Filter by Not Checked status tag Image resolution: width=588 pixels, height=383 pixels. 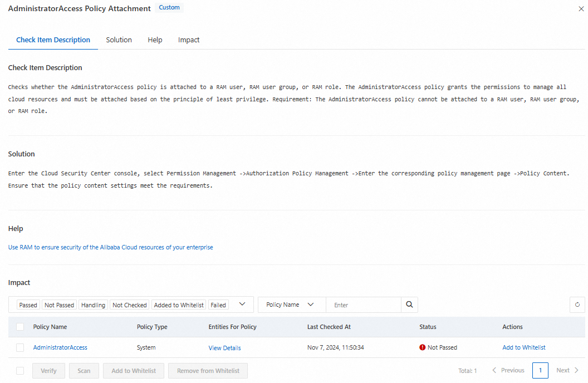[129, 305]
